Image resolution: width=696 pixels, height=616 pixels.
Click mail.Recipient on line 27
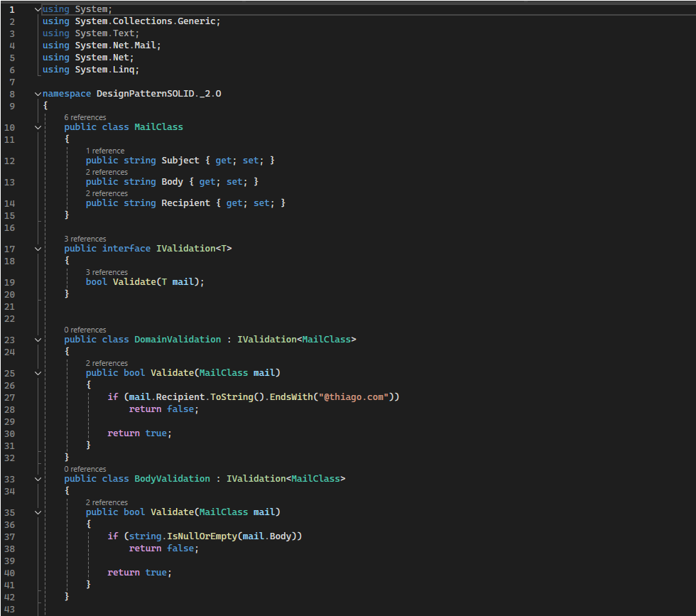click(167, 397)
